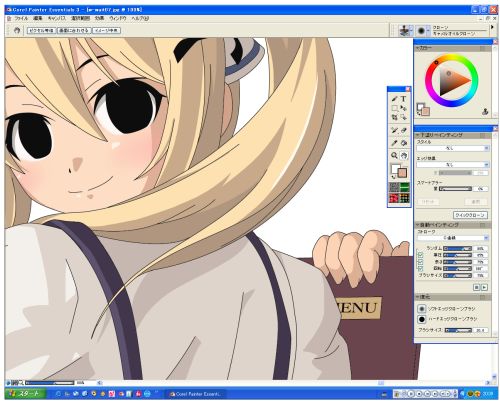Collapse the 下塗りペインティング panel
The image size is (500, 401).
[417, 135]
